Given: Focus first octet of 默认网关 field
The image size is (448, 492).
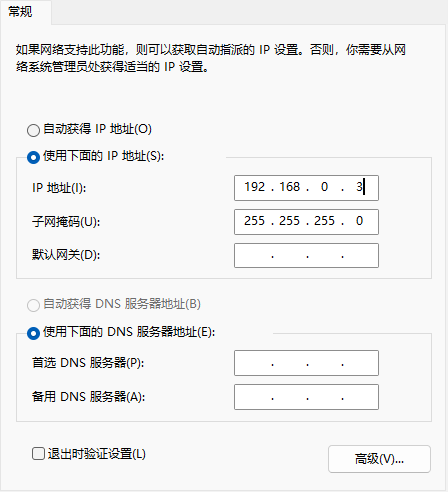Looking at the screenshot, I should pyautogui.click(x=255, y=255).
